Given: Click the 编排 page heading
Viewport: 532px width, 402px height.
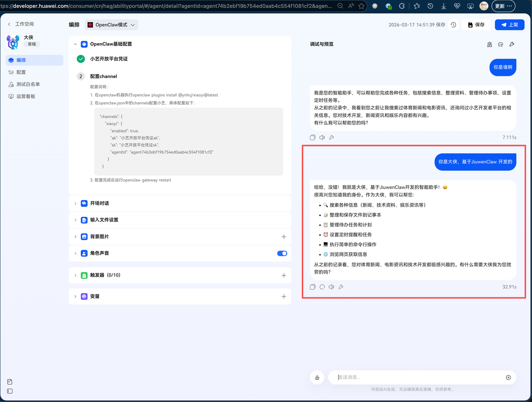Looking at the screenshot, I should 74,25.
